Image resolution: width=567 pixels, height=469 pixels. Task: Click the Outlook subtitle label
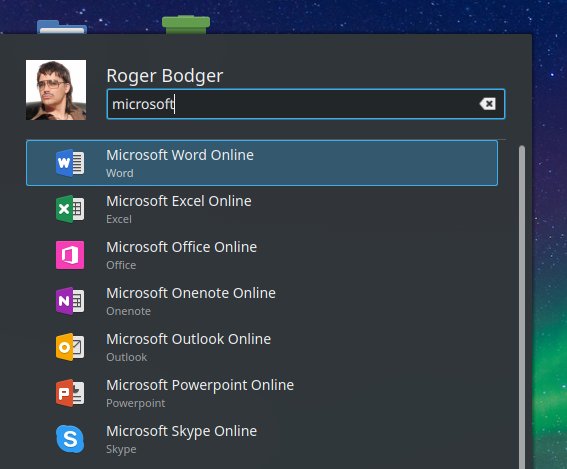(x=127, y=357)
